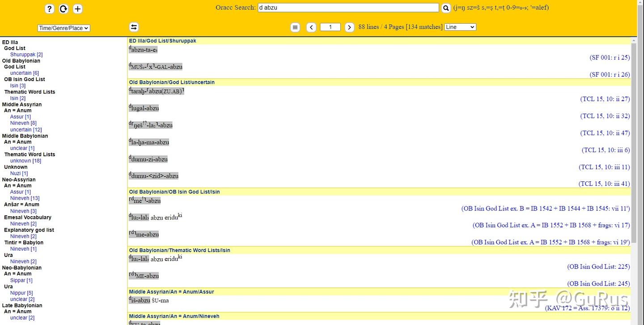Run the search with magnifier icon
Viewport: 644px width, 325px height.
(446, 8)
